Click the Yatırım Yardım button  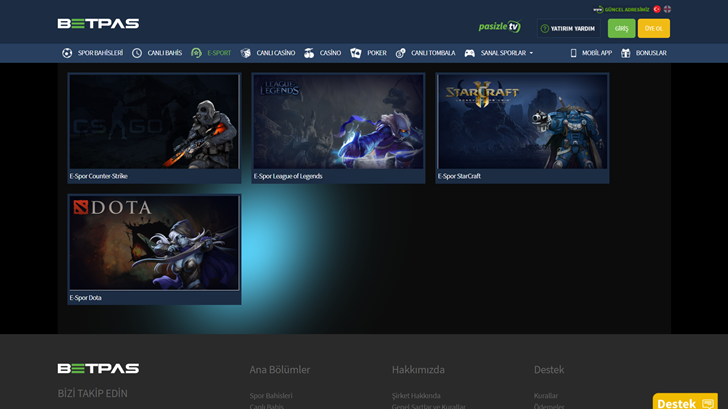click(568, 28)
